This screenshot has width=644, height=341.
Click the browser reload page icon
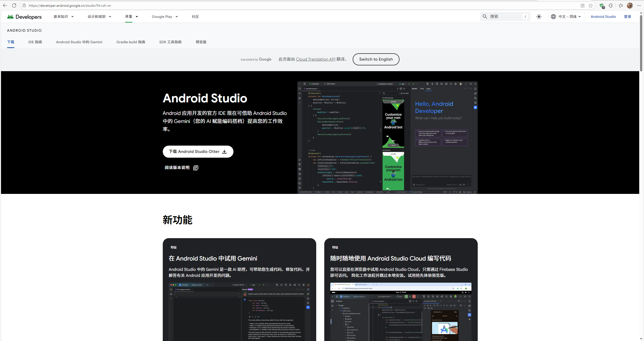14,5
